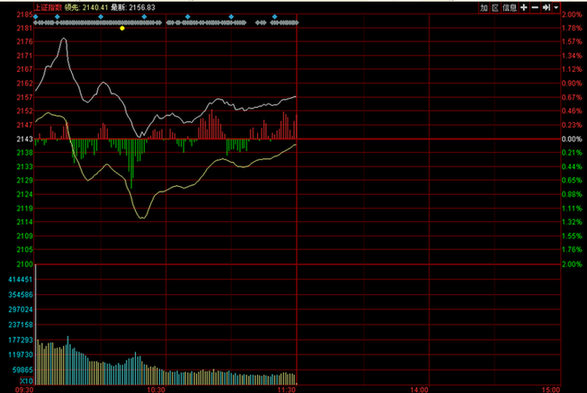The image size is (587, 393).
Task: Click the 区 button in chart toolbar
Action: tap(495, 7)
